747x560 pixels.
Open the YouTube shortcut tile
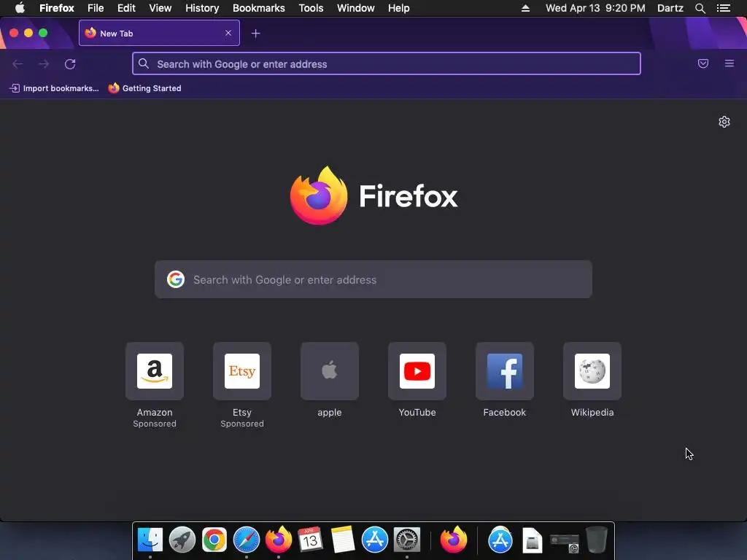pos(417,371)
